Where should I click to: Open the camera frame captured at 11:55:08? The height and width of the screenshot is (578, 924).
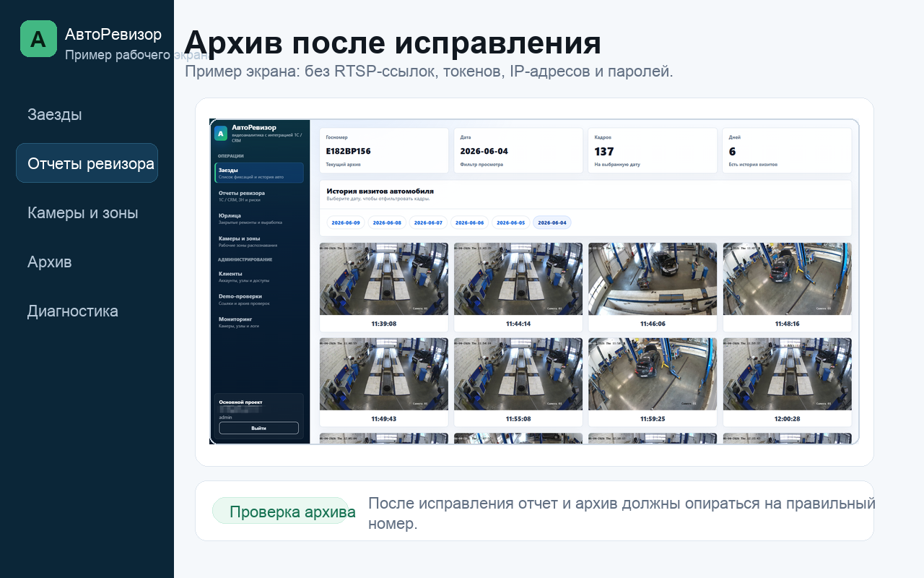[518, 382]
